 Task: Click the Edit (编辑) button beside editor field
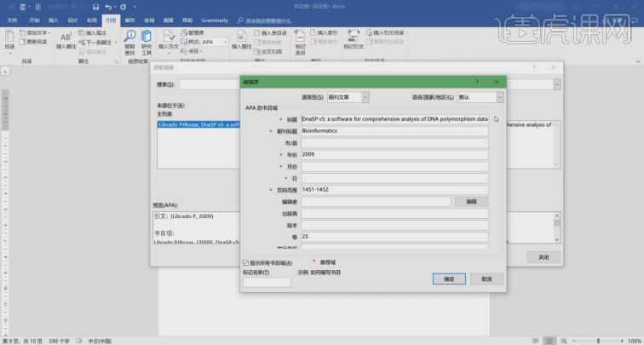[471, 202]
